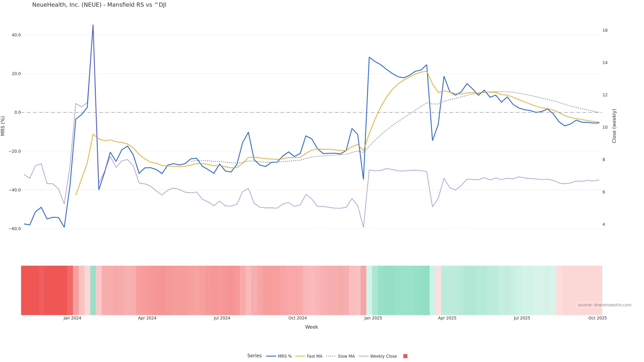
Task: Click the 40.0 tick on the MRS axis
Action: point(16,35)
